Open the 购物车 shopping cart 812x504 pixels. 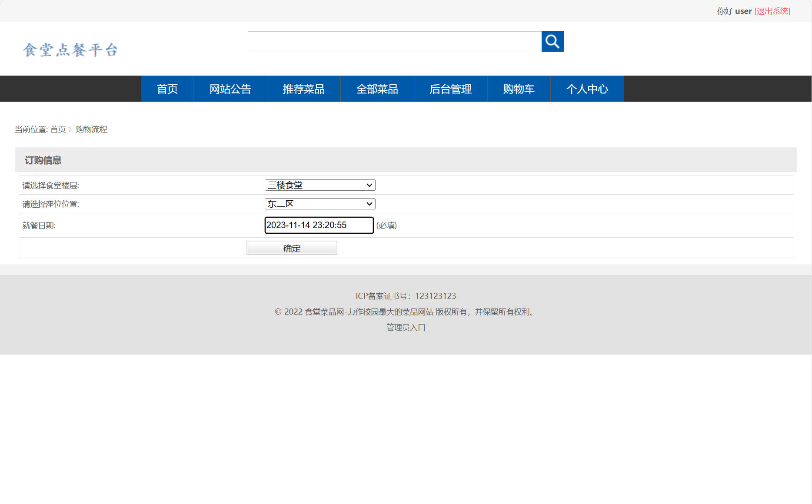pos(518,89)
